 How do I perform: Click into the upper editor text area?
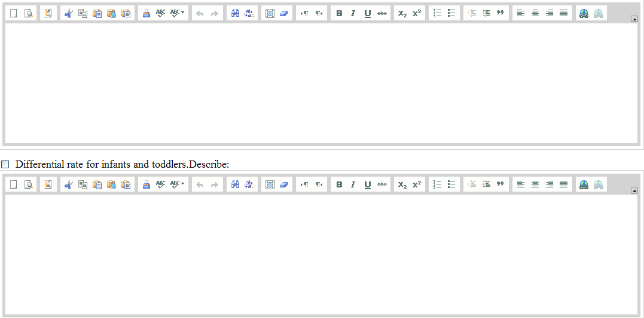(321, 83)
